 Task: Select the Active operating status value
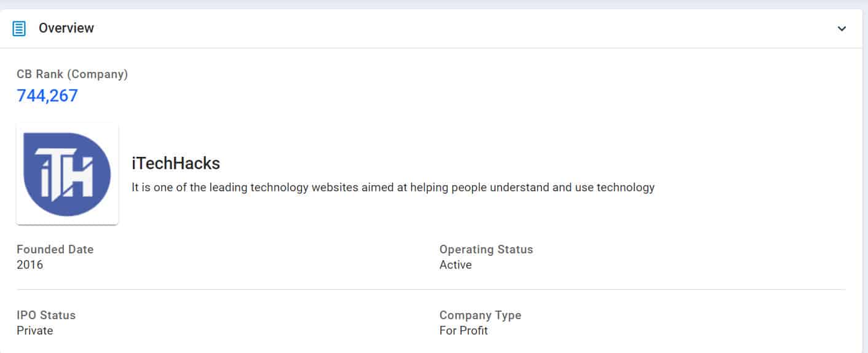(x=456, y=265)
